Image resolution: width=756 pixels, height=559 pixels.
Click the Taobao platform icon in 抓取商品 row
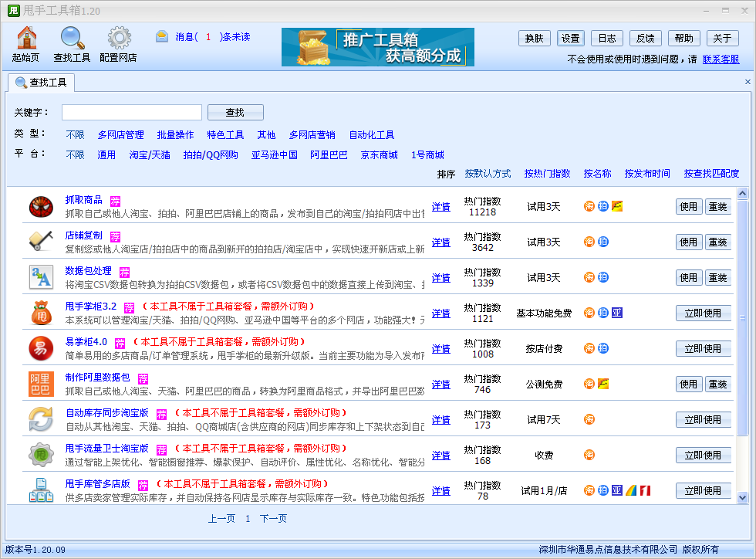(x=589, y=207)
